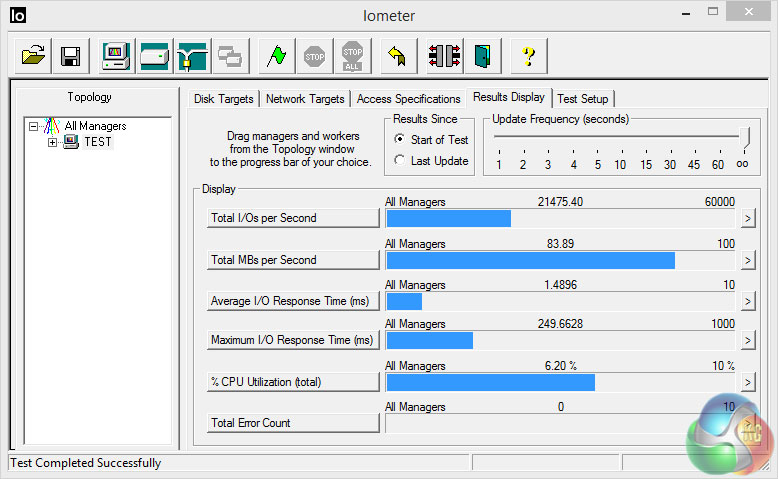Click Maximum I/O Response Time (ms) button
The height and width of the screenshot is (479, 778).
coord(293,340)
